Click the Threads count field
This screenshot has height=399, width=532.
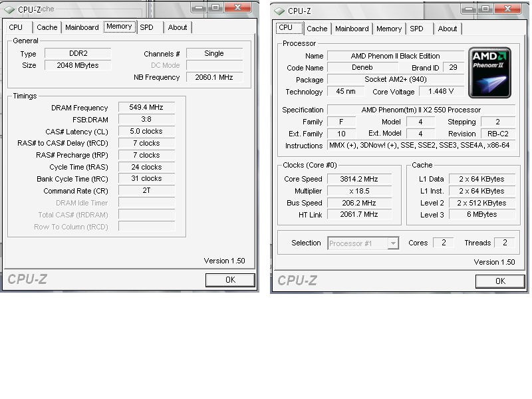tap(505, 243)
